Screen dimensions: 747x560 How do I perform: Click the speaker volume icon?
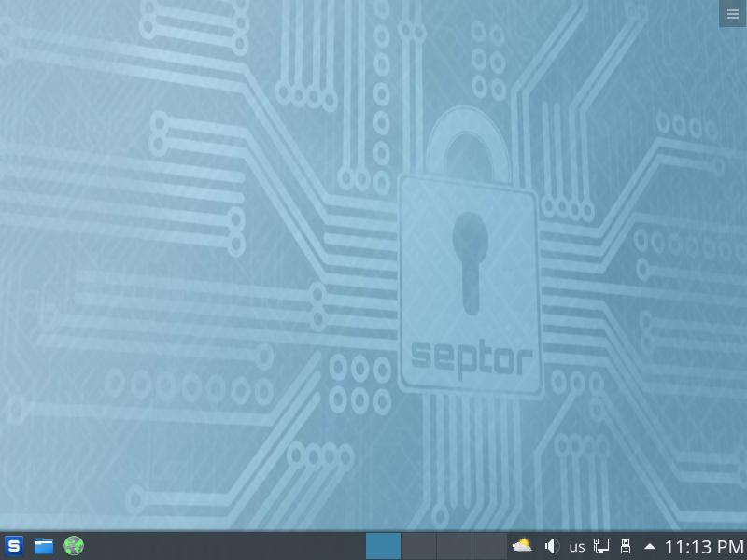coord(551,546)
